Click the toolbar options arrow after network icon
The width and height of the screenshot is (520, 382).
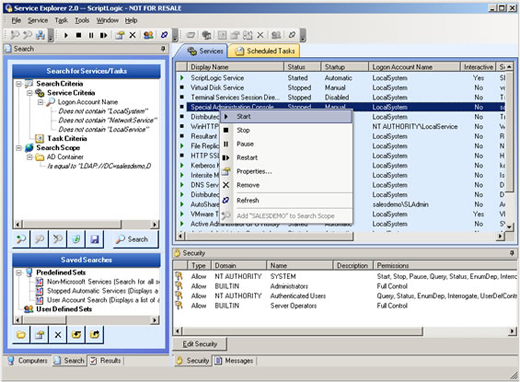(51, 35)
